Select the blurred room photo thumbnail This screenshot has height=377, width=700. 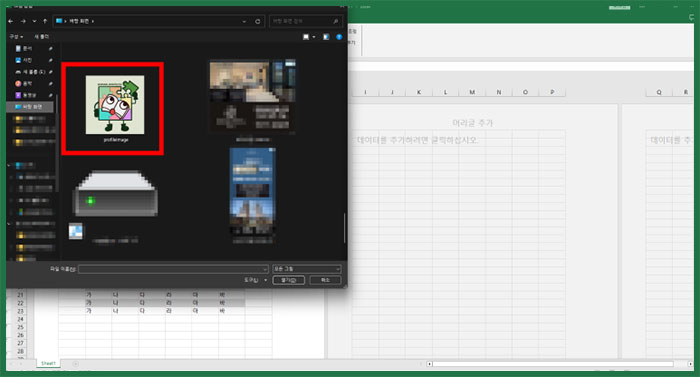[252, 96]
